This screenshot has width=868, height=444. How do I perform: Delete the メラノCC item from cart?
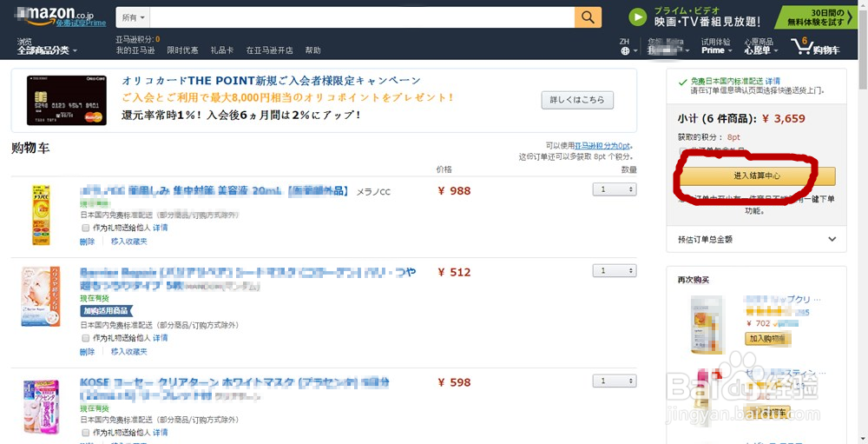pos(88,242)
